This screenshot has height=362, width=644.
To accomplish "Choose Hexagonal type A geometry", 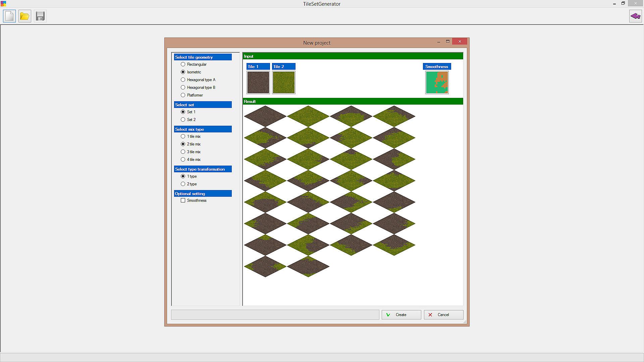I will point(183,80).
